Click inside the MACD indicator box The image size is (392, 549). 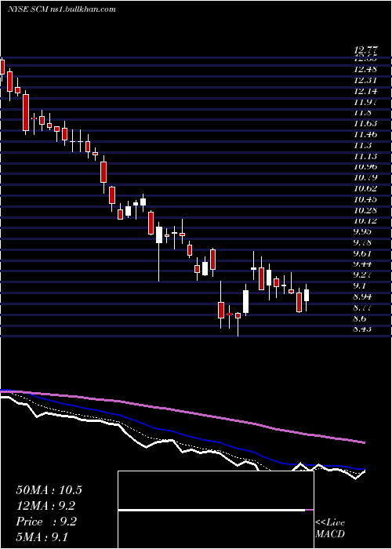[x=216, y=510]
